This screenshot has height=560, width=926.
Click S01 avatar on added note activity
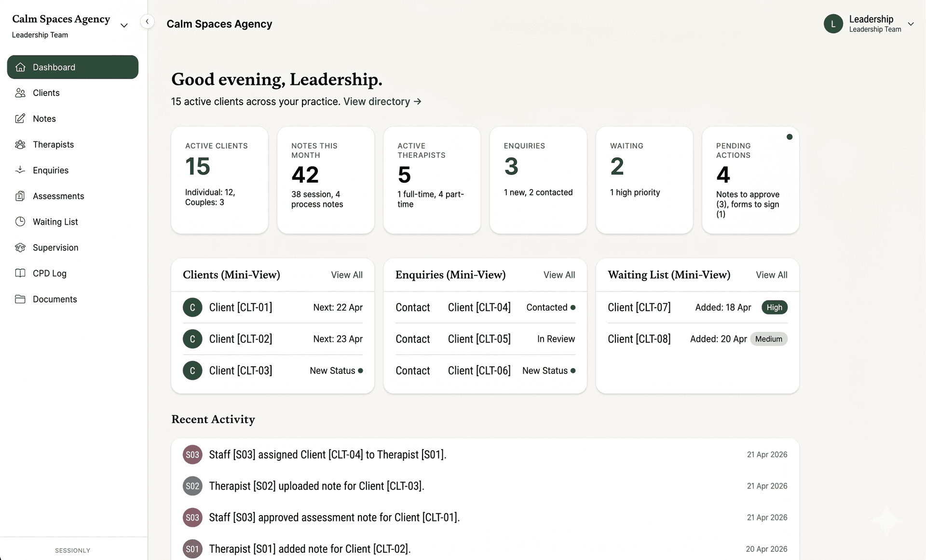pos(192,549)
